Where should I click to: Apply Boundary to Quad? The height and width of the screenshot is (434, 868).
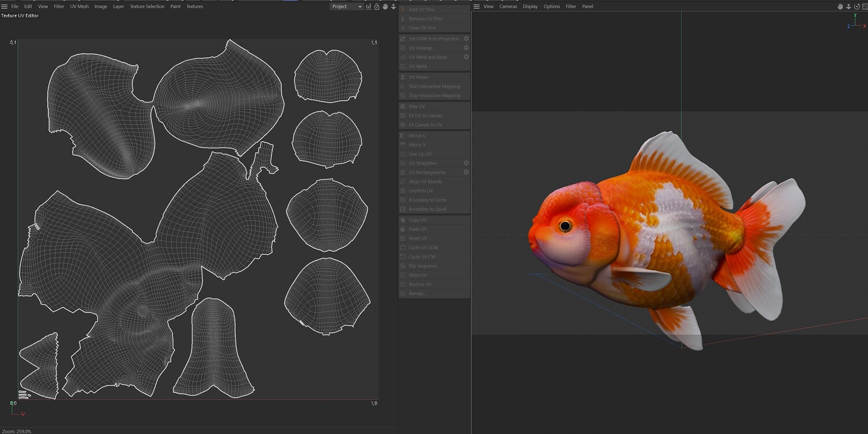tap(435, 209)
